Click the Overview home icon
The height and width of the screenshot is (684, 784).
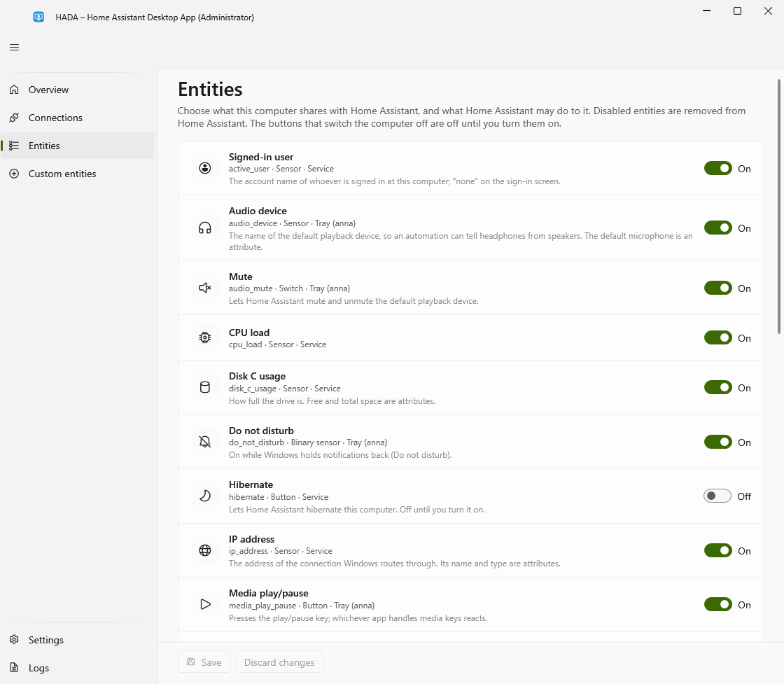pyautogui.click(x=14, y=90)
